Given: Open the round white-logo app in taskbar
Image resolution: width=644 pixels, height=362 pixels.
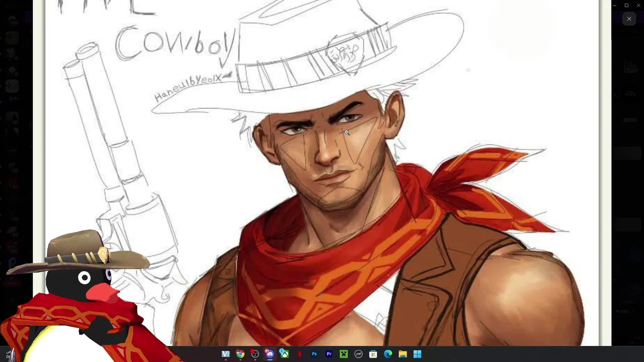Looking at the screenshot, I should click(x=358, y=354).
